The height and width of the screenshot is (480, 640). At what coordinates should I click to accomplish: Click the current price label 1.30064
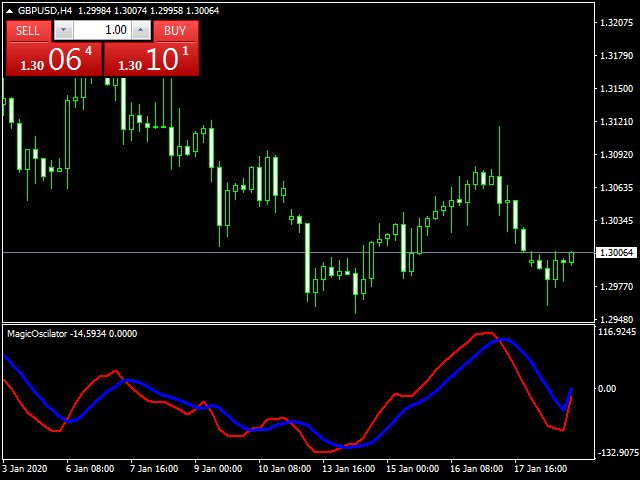tap(616, 253)
